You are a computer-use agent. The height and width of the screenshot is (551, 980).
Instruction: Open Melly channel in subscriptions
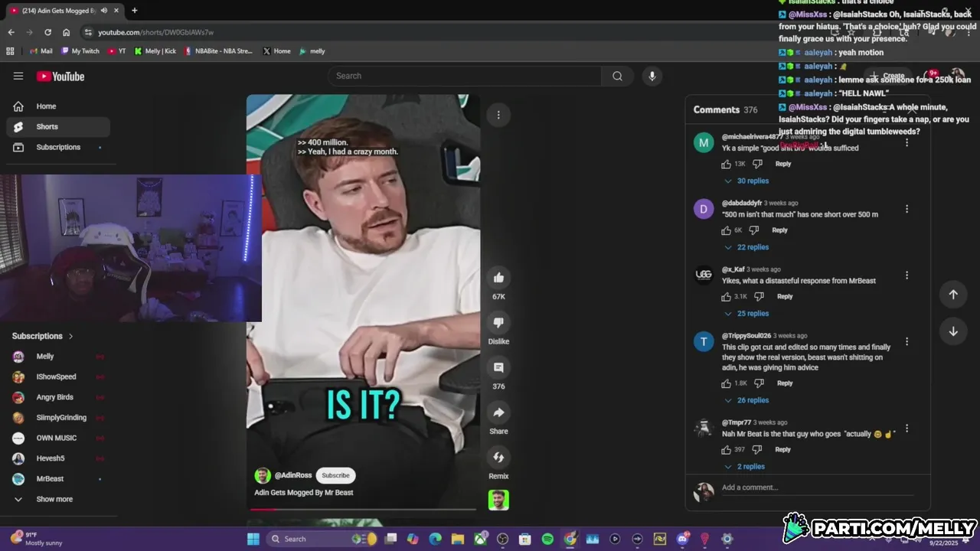[x=58, y=357]
